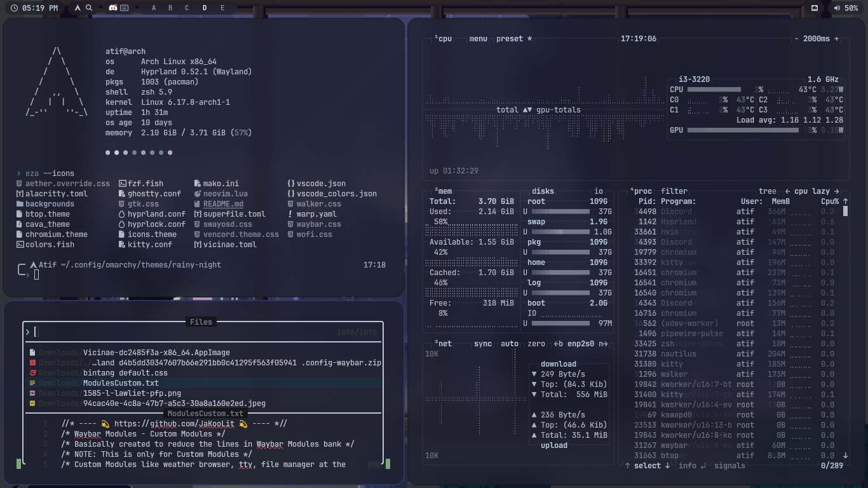The height and width of the screenshot is (488, 868).
Task: Select the ModulesCustom.txt file entry icon
Action: coord(32,383)
